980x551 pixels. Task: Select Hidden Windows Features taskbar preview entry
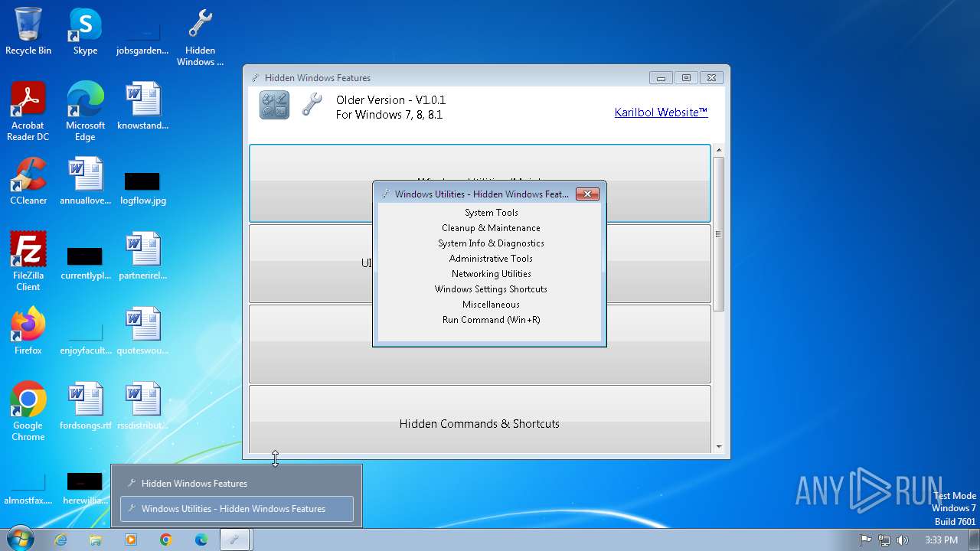237,484
